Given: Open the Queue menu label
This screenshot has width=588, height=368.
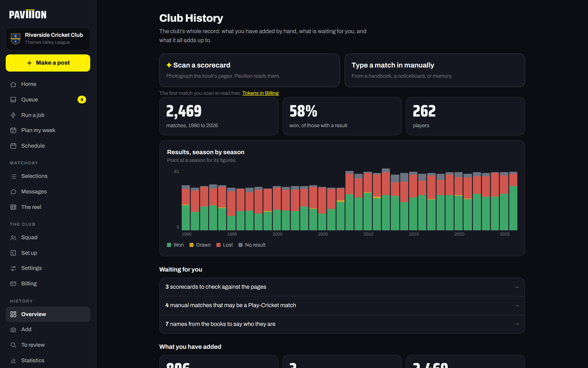Looking at the screenshot, I should pyautogui.click(x=29, y=100).
